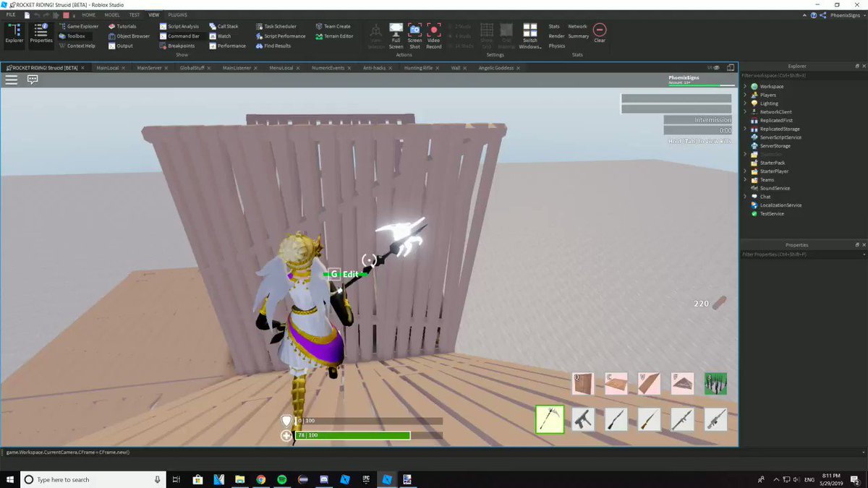Open Find Results

(x=273, y=46)
